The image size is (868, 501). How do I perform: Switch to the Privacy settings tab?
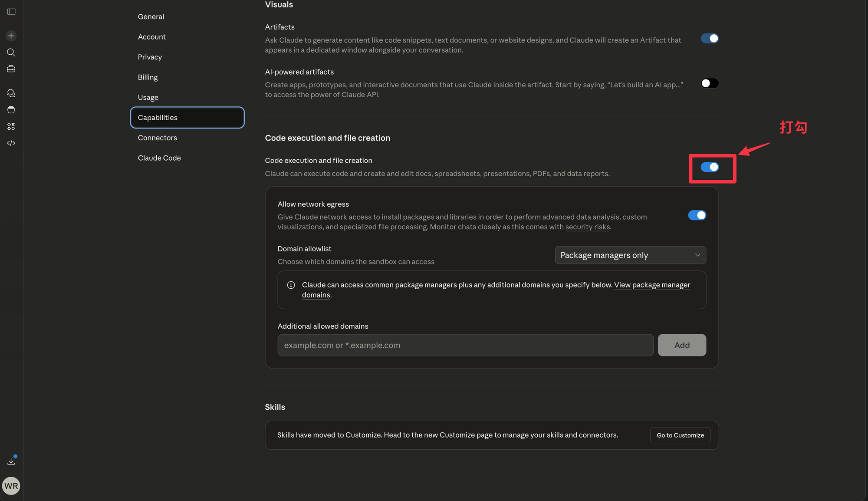point(150,57)
